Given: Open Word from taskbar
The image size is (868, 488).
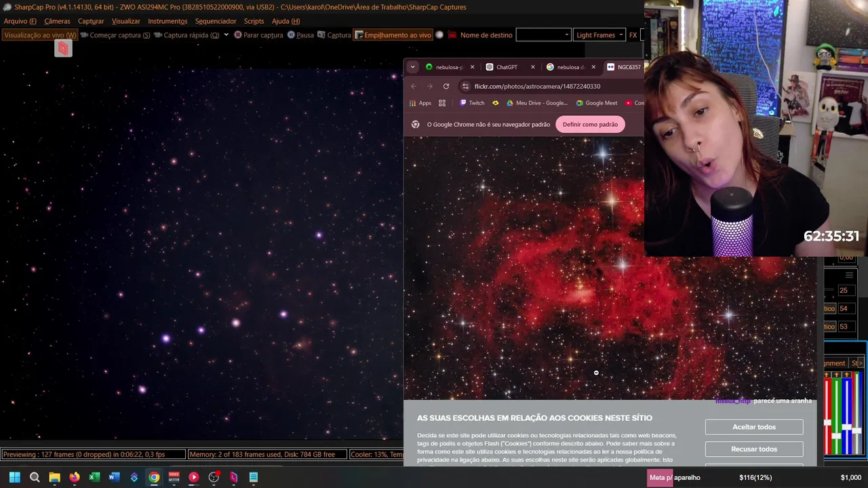Looking at the screenshot, I should [x=114, y=477].
